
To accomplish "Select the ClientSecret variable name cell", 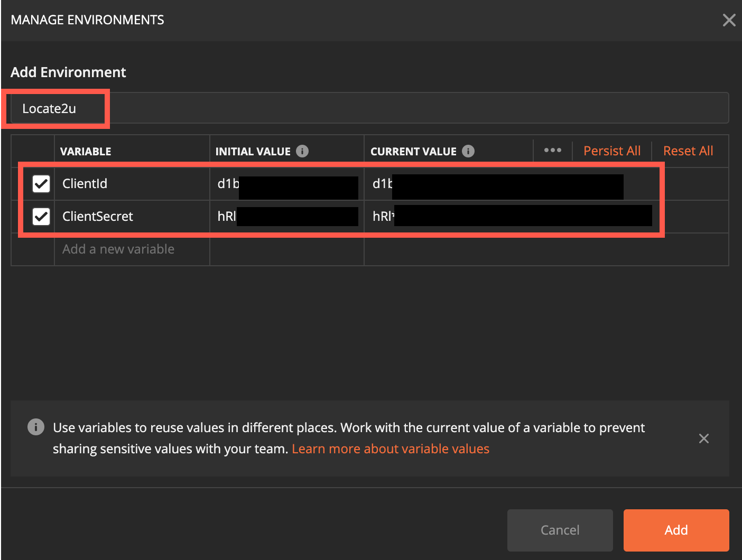I will [x=132, y=217].
